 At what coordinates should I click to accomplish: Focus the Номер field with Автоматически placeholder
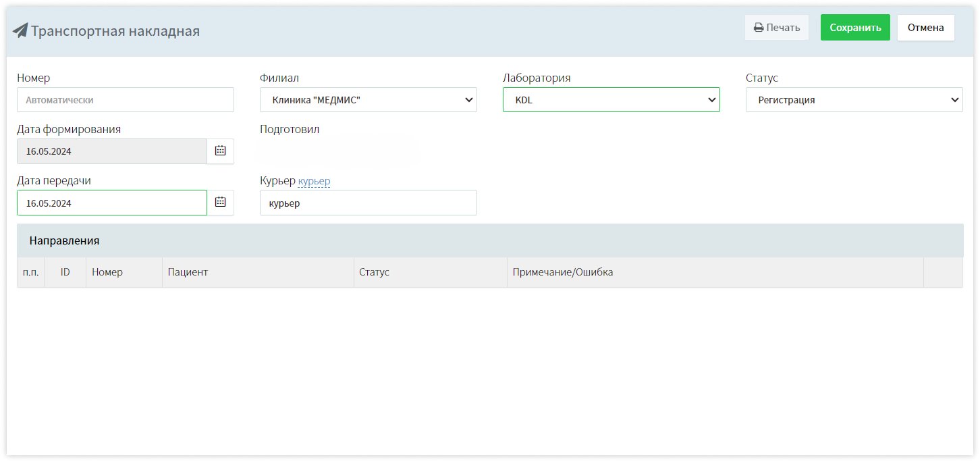(x=125, y=100)
